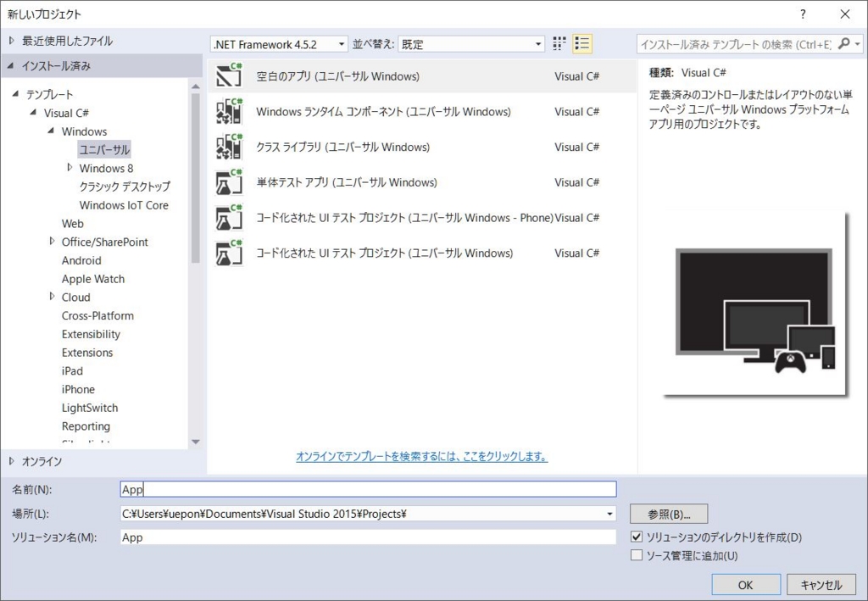Click the class library template icon
This screenshot has width=868, height=601.
229,147
